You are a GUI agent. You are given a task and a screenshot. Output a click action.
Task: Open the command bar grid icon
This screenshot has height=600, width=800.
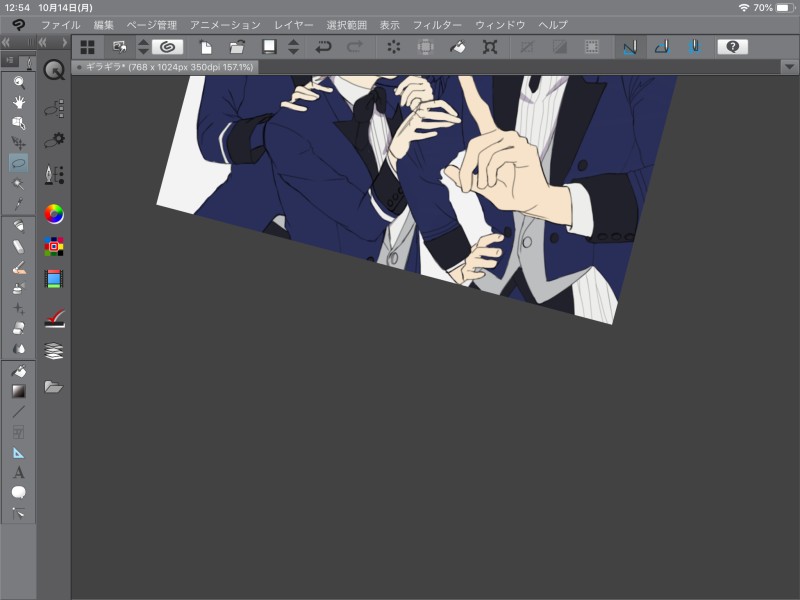[87, 47]
